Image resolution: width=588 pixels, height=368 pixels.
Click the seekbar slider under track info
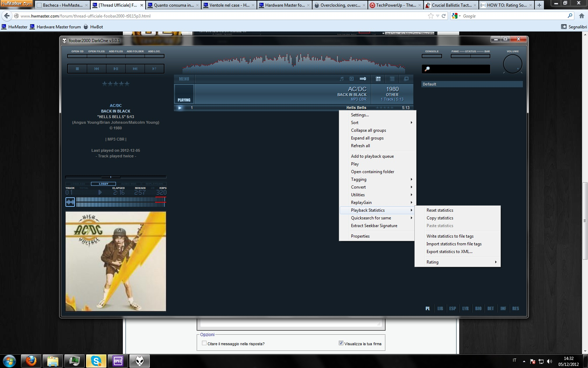[x=116, y=177]
